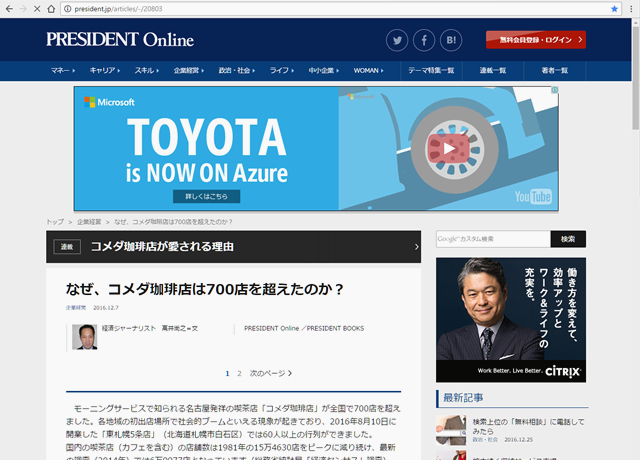
Task: Play the video in the Toyota Azure ad
Action: (x=447, y=150)
